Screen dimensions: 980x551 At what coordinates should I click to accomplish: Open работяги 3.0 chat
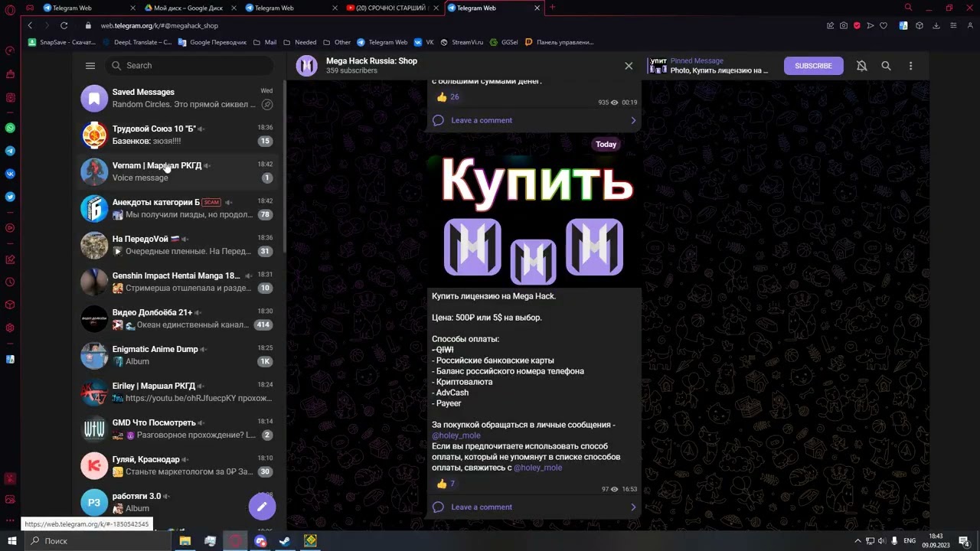click(x=178, y=502)
